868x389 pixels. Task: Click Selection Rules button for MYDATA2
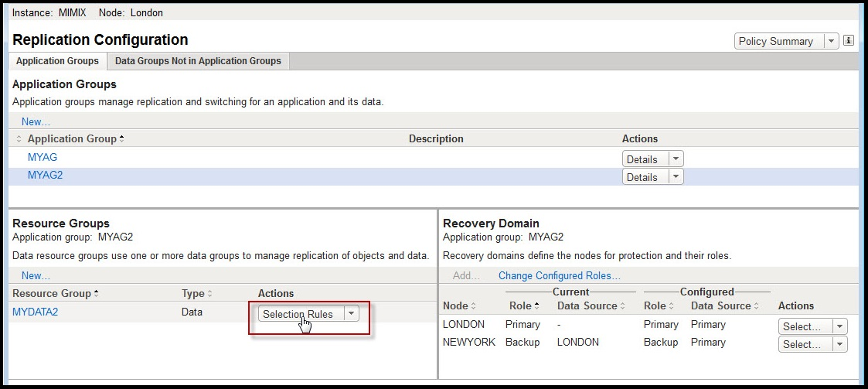(x=298, y=314)
